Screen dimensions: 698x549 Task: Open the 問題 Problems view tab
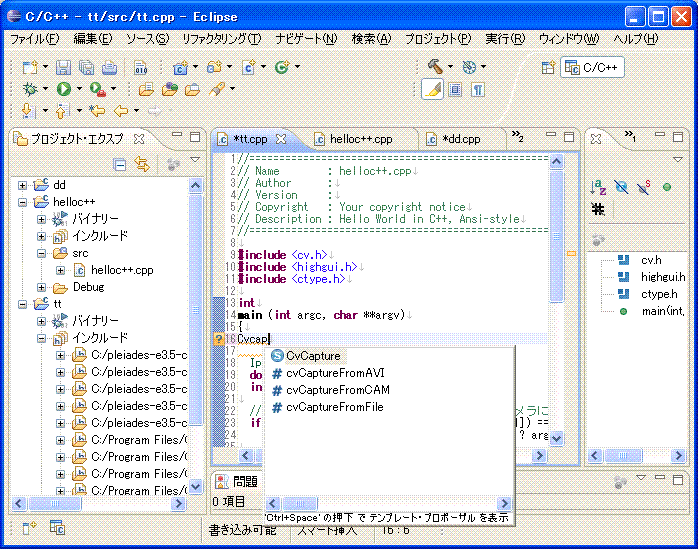237,481
